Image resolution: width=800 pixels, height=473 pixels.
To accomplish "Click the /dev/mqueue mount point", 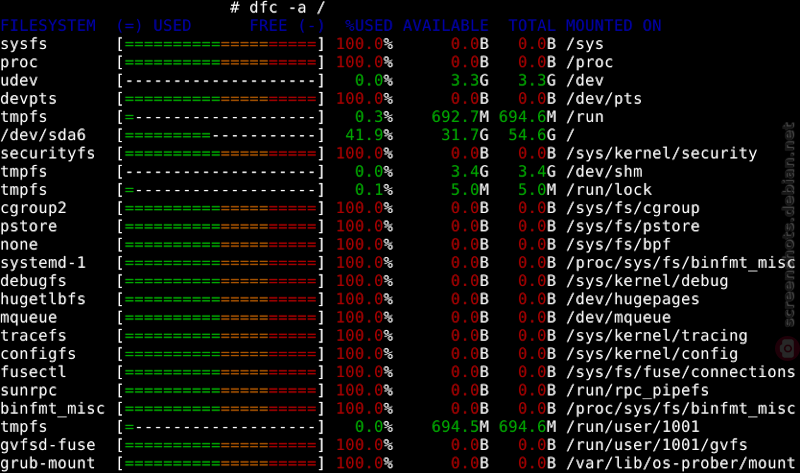I will tap(618, 318).
